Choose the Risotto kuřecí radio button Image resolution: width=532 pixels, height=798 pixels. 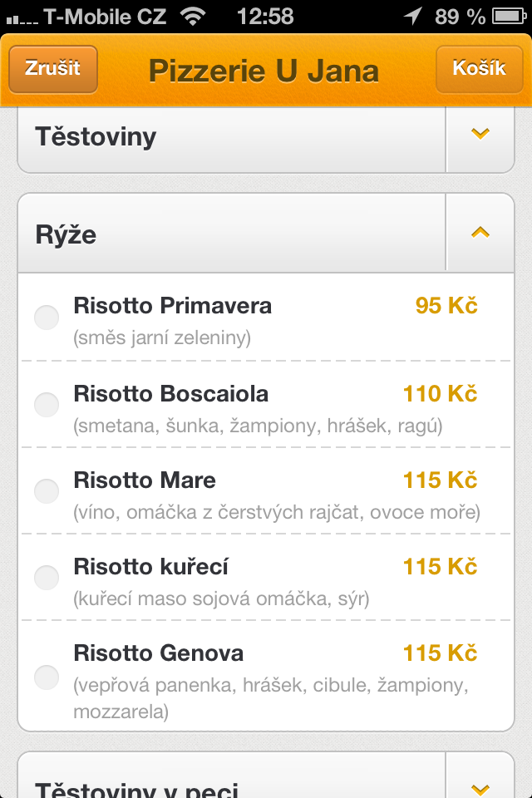point(47,577)
